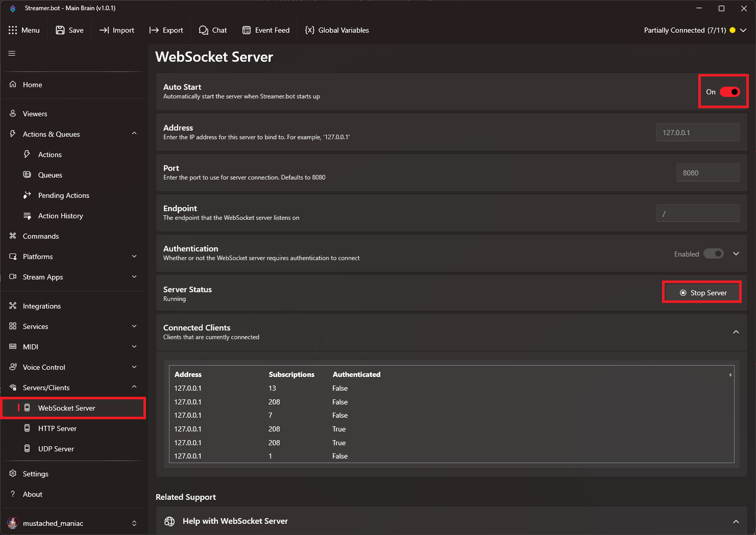Toggle Auto Start off
The image size is (756, 535).
click(x=729, y=92)
